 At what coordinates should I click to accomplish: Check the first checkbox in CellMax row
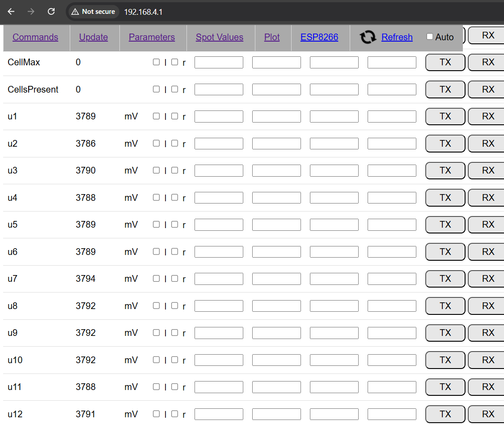[x=156, y=62]
